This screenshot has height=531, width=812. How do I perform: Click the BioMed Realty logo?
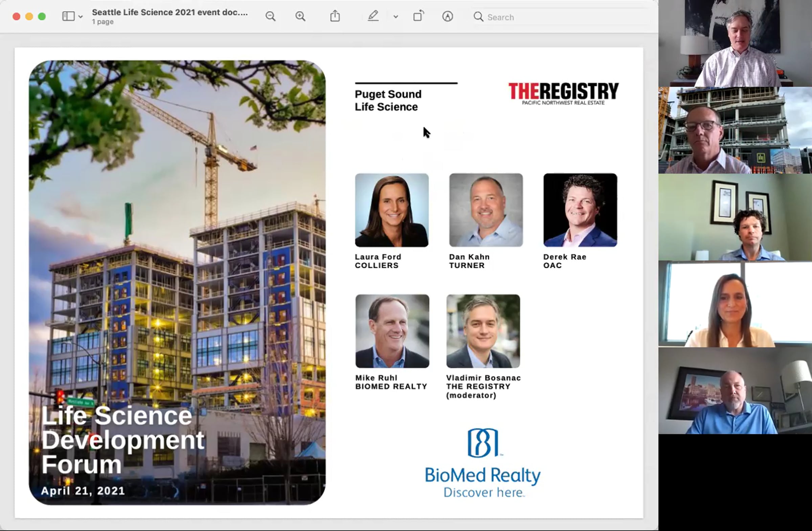pos(482,463)
